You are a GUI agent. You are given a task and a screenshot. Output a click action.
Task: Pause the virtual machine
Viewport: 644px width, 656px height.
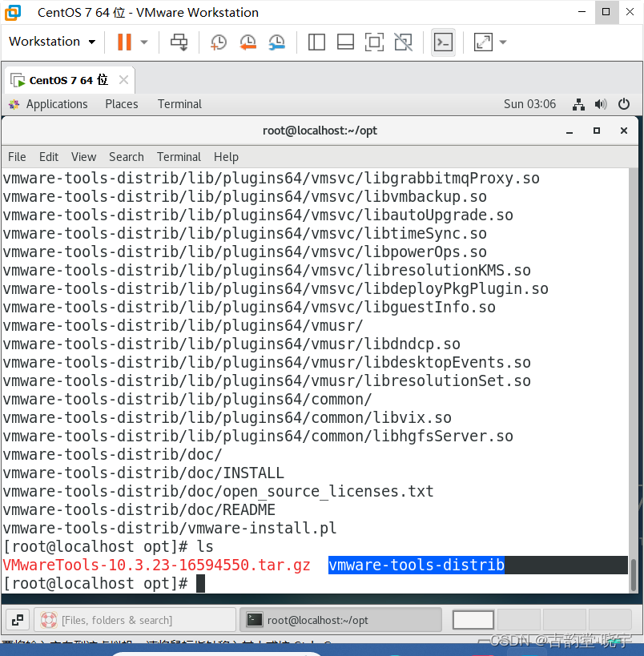pos(124,42)
